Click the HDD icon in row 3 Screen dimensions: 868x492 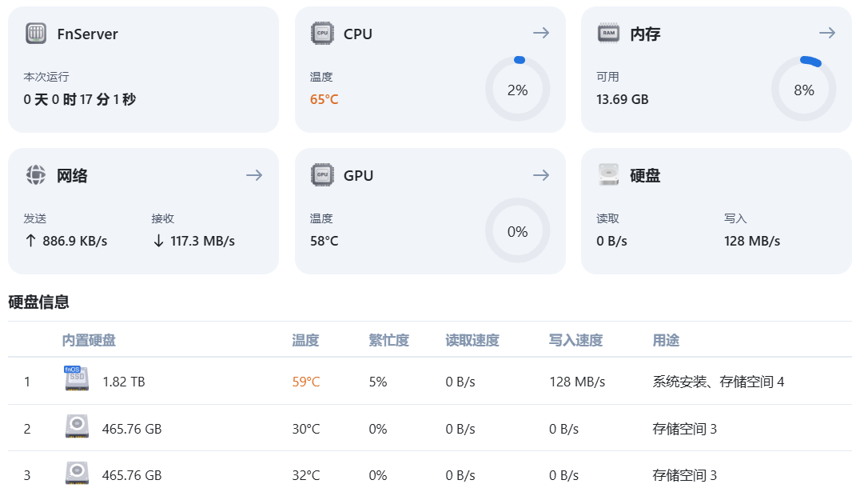(77, 474)
